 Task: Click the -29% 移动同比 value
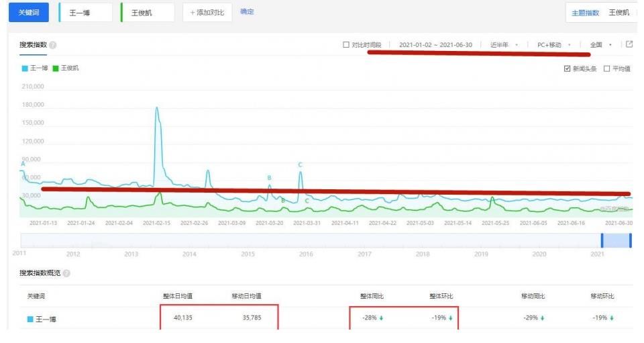(531, 317)
